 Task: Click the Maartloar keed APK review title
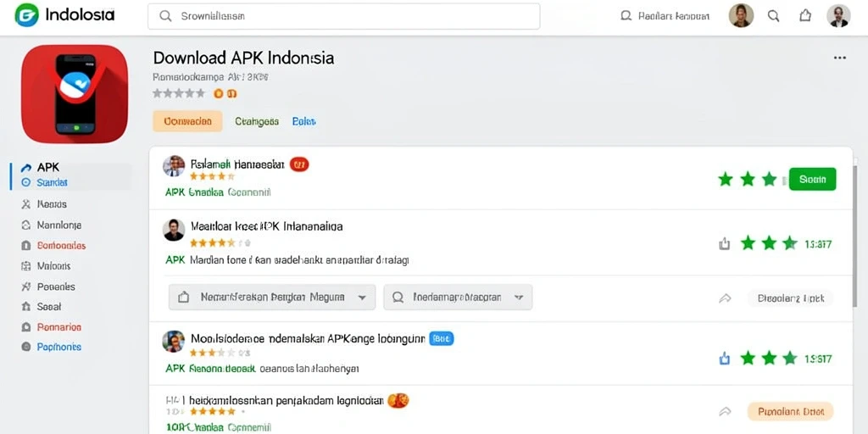coord(266,226)
